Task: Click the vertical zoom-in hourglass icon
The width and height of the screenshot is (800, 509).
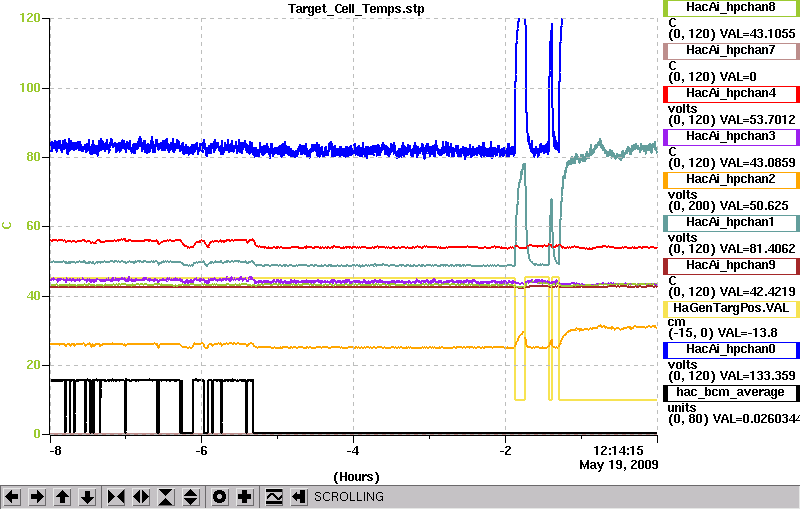Action: (x=166, y=496)
